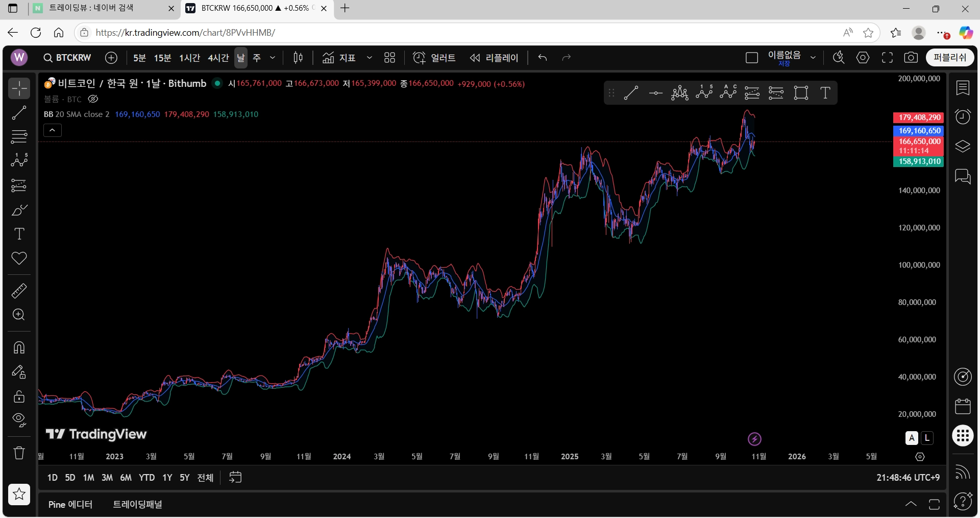The height and width of the screenshot is (518, 980).
Task: Open the favorites heart tool
Action: point(19,258)
